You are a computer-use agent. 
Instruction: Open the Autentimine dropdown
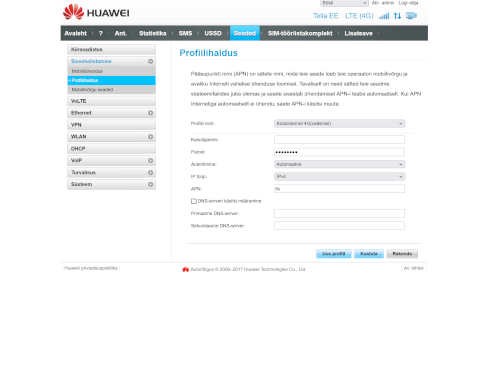click(x=340, y=164)
